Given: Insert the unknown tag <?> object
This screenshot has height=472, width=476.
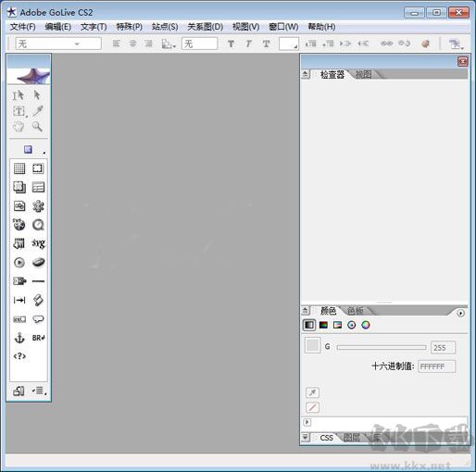Looking at the screenshot, I should [19, 356].
